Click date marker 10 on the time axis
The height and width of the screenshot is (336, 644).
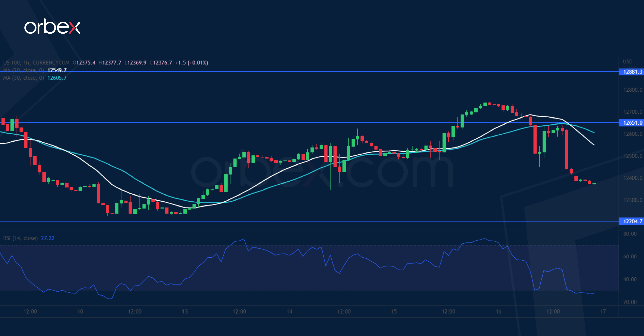(80, 311)
